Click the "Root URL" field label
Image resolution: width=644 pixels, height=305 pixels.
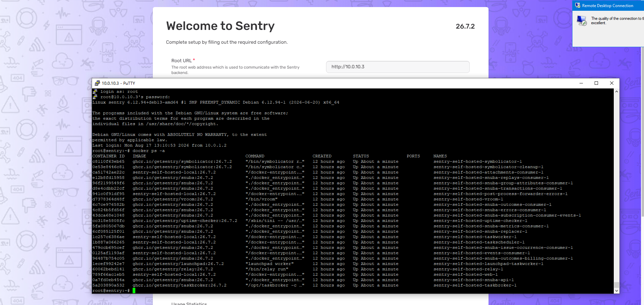(182, 61)
